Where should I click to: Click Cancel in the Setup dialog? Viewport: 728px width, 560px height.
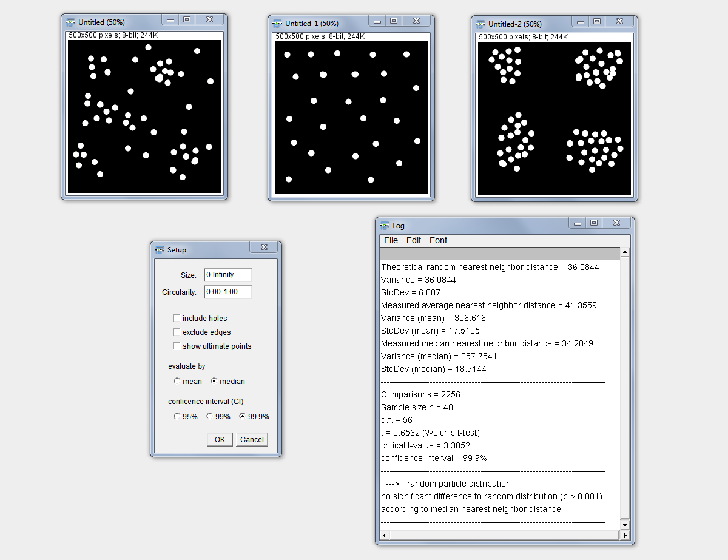tap(252, 440)
